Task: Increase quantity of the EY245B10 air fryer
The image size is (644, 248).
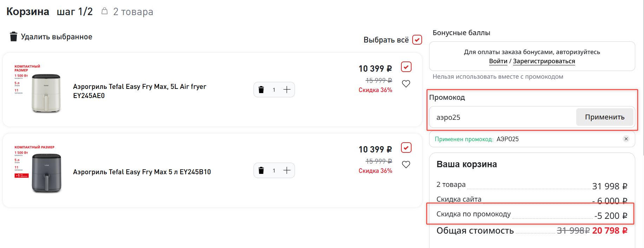Action: pos(287,170)
